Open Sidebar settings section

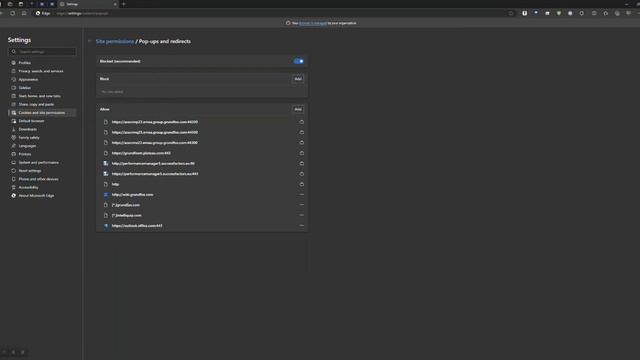[x=24, y=88]
